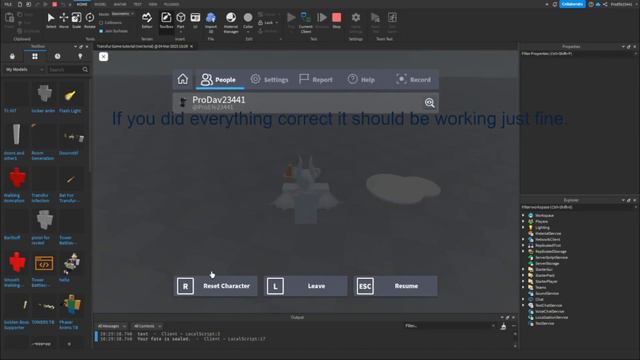
Task: Toggle the Join Surfaces checkbox
Action: coord(101,31)
